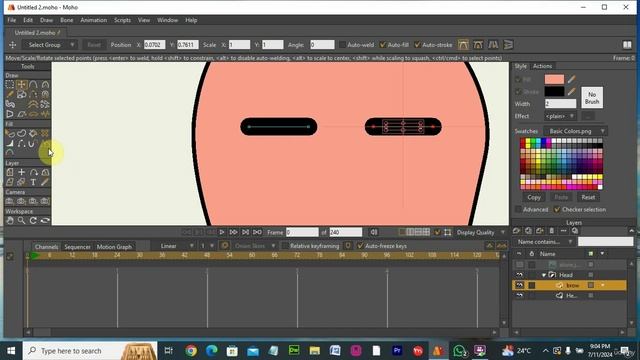The width and height of the screenshot is (640, 360).
Task: Switch to the Motion Graph tab
Action: click(114, 247)
